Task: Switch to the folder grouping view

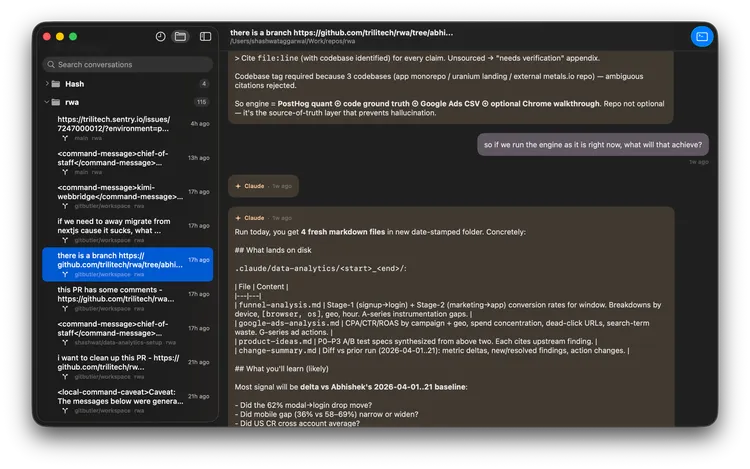Action: tap(180, 36)
